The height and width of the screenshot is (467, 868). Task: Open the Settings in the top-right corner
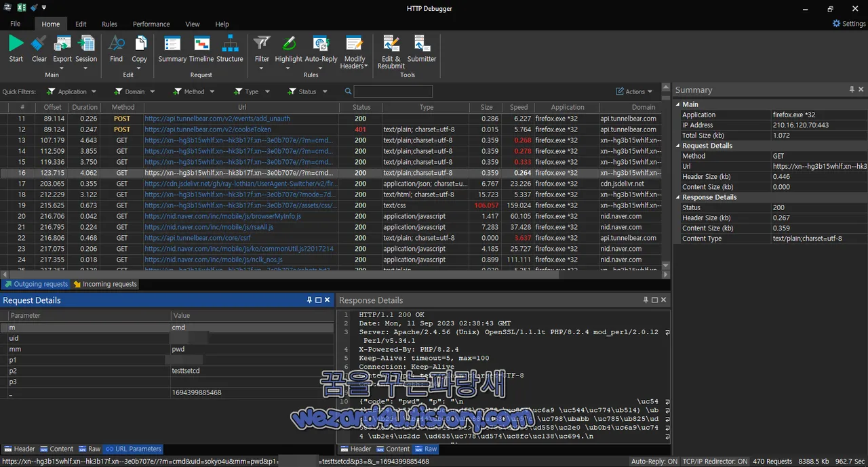coord(848,23)
